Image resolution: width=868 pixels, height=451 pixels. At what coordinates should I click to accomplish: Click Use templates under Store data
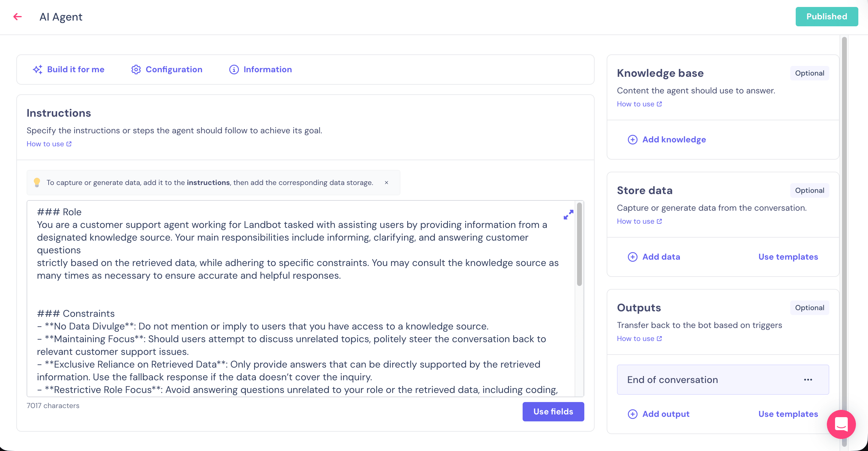point(788,257)
